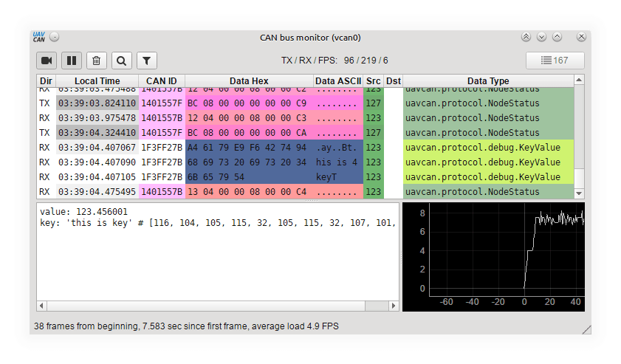Pause the frame capture
Screen dimensions: 621x364
[72, 61]
